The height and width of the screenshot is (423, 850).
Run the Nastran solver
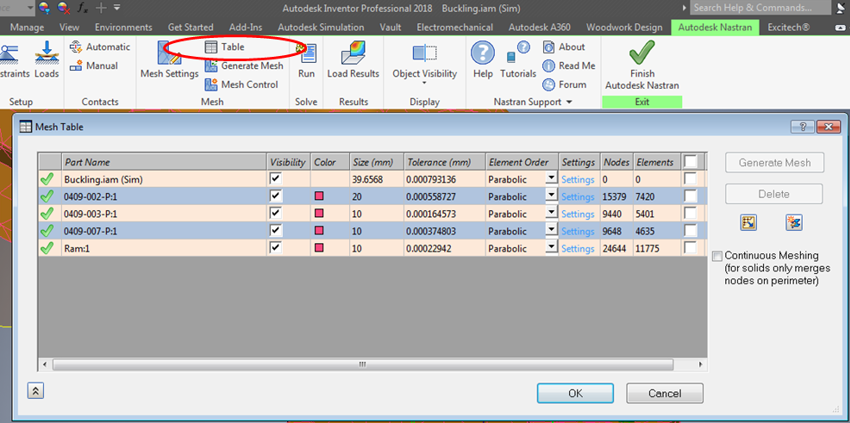(x=306, y=61)
